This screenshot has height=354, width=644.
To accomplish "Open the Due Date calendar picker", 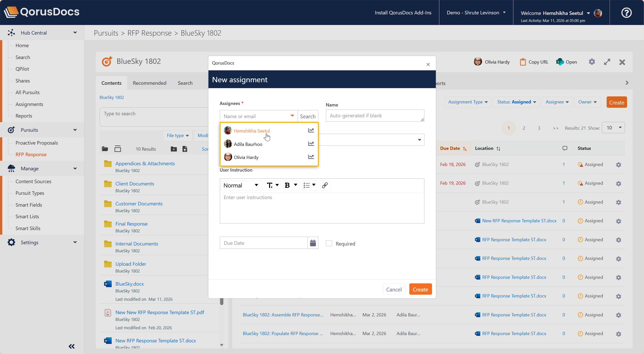I will [x=313, y=243].
